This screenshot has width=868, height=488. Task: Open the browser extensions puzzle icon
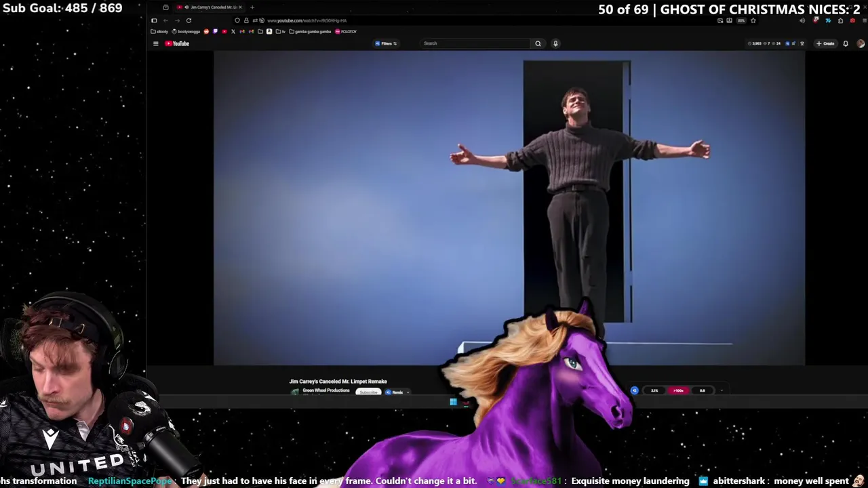[x=841, y=20]
